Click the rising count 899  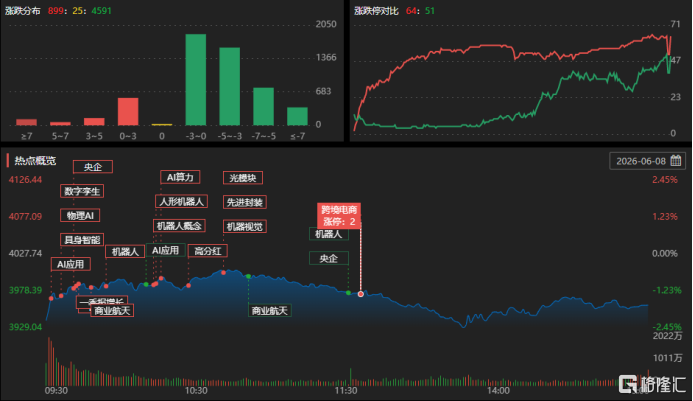tap(56, 11)
